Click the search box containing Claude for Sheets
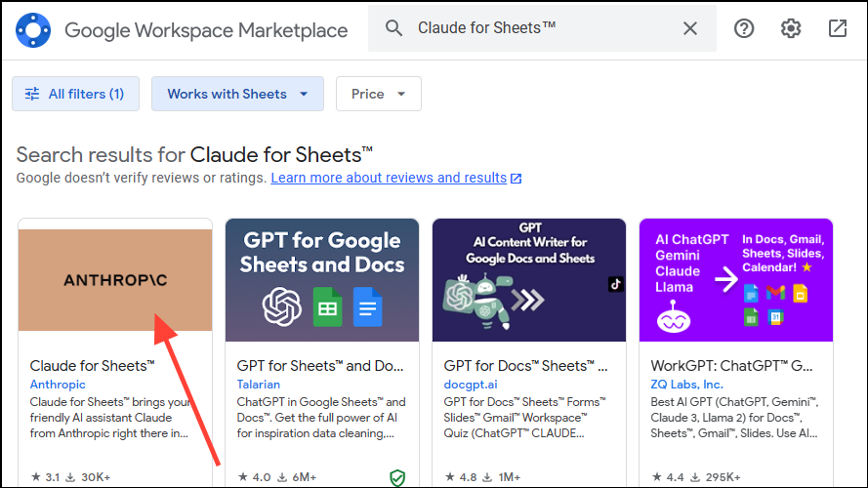The width and height of the screenshot is (868, 488). coord(543,28)
